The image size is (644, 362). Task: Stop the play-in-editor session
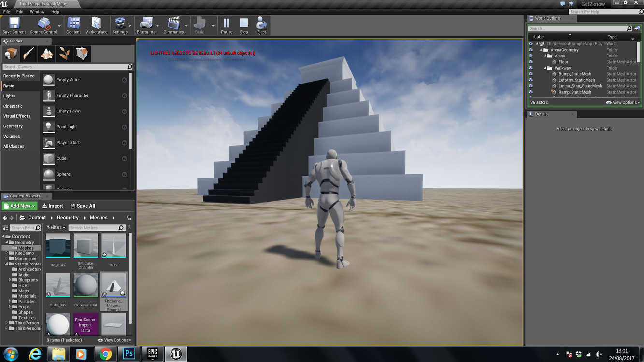(x=244, y=25)
